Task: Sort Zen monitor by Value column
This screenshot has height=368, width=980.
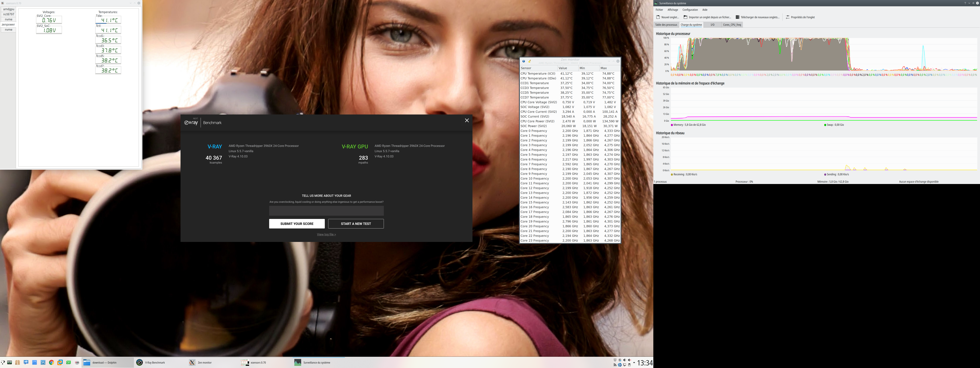Action: pos(568,68)
